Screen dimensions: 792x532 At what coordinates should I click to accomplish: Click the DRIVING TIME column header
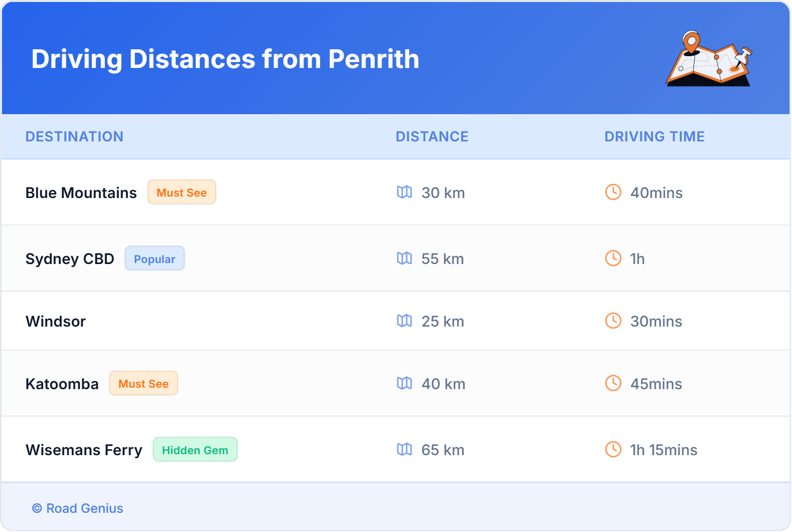tap(654, 136)
